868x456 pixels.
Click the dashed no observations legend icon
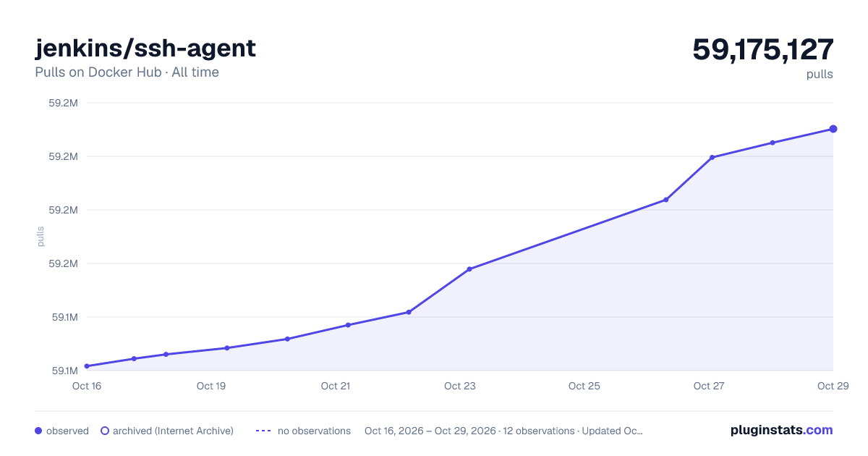pos(263,431)
